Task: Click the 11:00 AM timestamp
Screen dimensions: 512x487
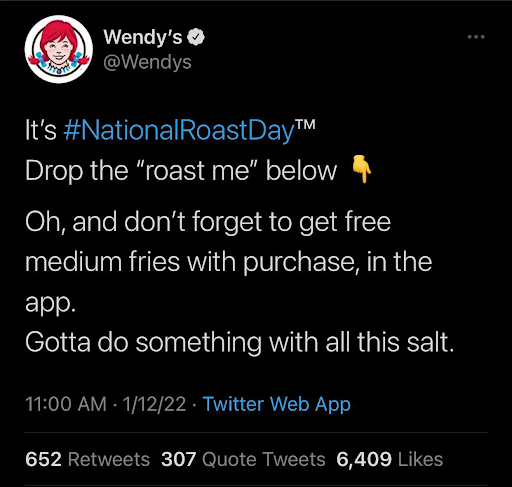Action: pos(66,404)
